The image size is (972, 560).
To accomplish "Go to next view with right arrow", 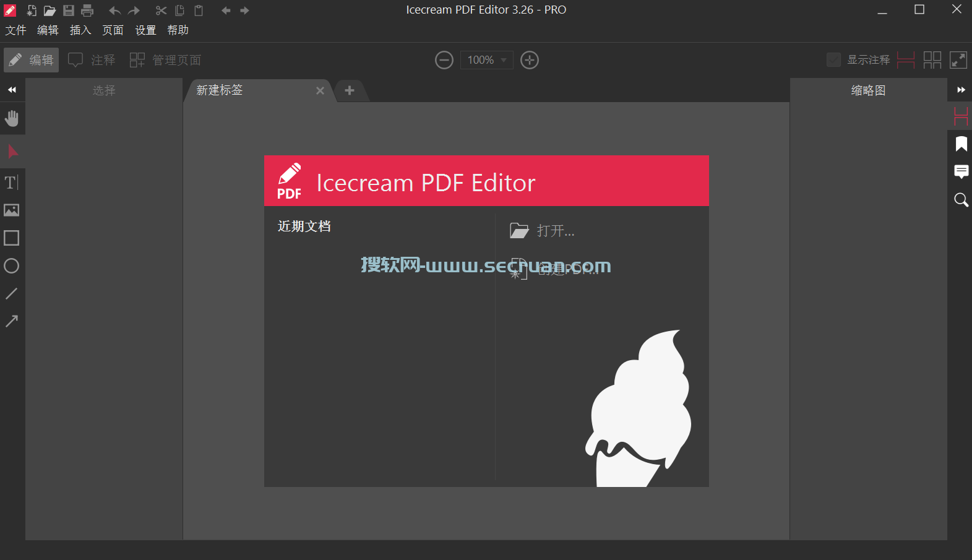I will (244, 11).
